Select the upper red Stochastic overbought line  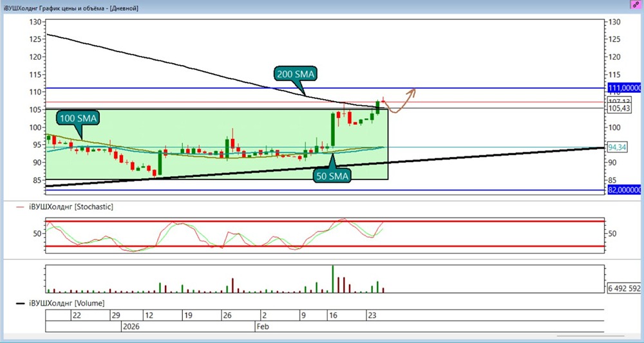(325, 221)
